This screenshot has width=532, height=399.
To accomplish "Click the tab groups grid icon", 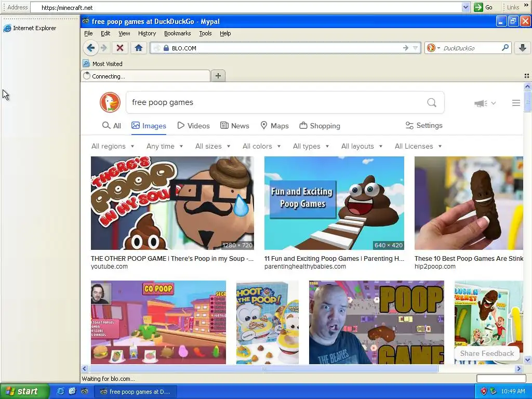I will pos(527,76).
